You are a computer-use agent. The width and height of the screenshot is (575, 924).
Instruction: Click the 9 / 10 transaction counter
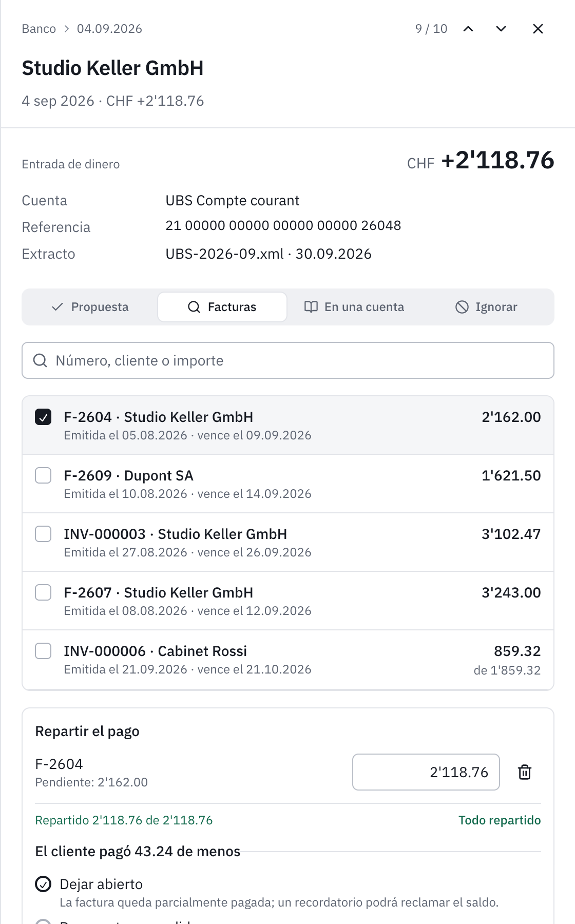(431, 29)
